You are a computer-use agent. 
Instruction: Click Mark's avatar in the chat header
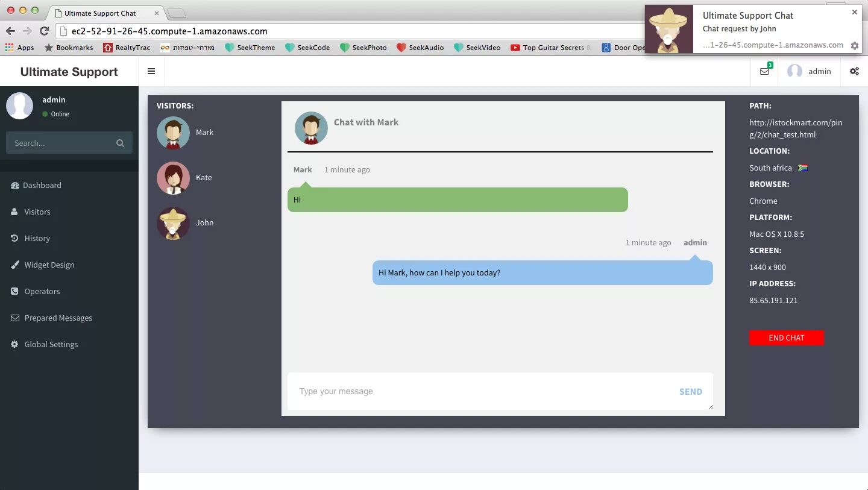point(311,128)
